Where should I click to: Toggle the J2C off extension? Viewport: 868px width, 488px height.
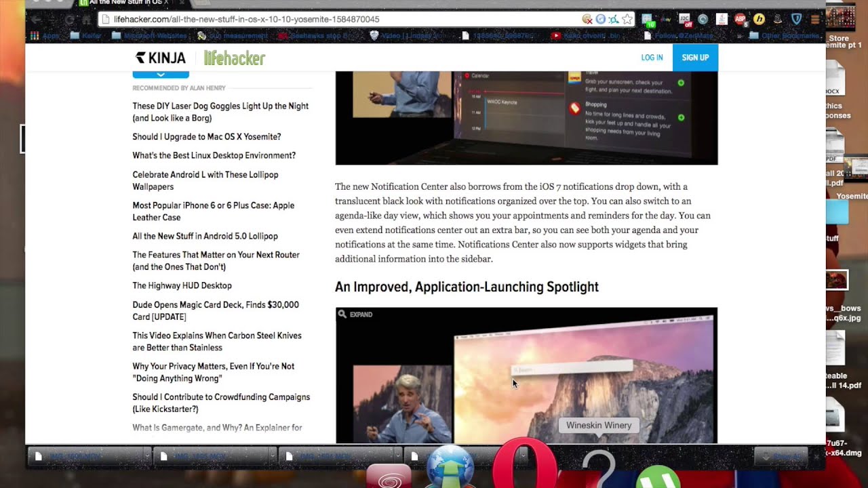[x=686, y=20]
